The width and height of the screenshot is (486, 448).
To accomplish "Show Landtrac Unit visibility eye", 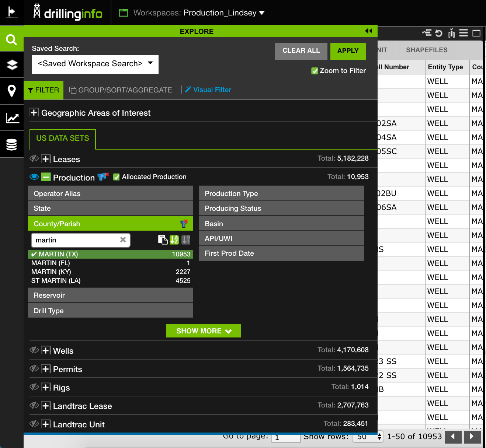I will coord(34,424).
